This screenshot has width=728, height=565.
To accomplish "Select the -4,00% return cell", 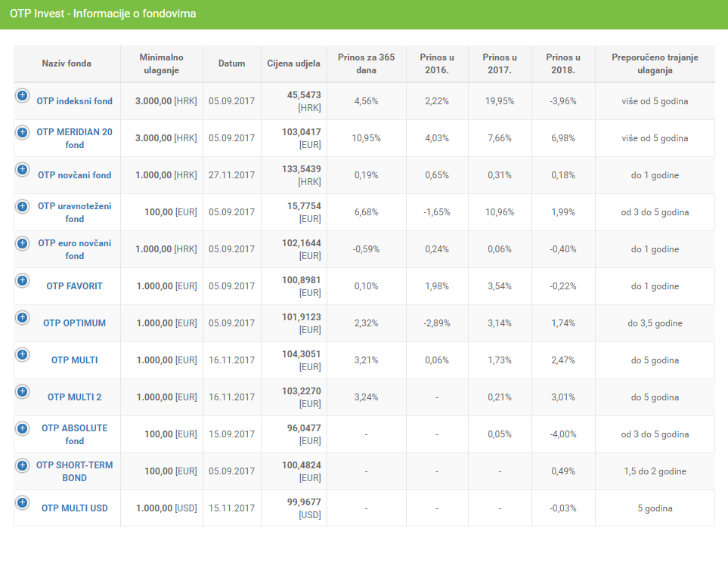I will pos(563,434).
